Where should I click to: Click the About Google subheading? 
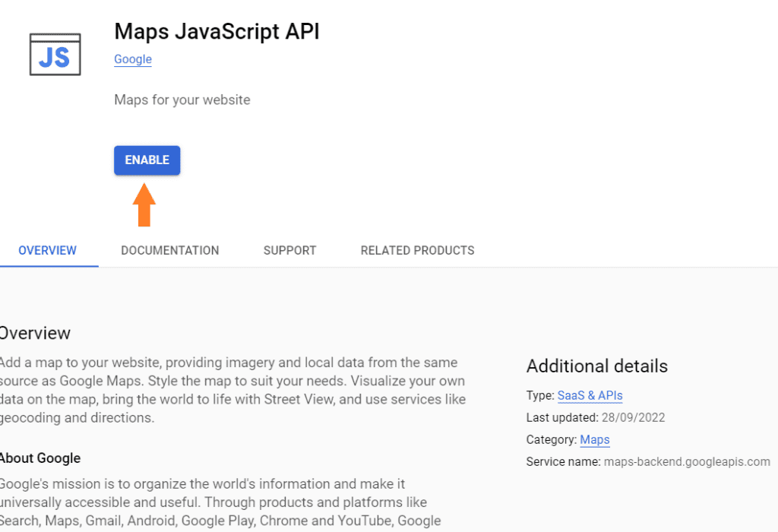point(40,458)
